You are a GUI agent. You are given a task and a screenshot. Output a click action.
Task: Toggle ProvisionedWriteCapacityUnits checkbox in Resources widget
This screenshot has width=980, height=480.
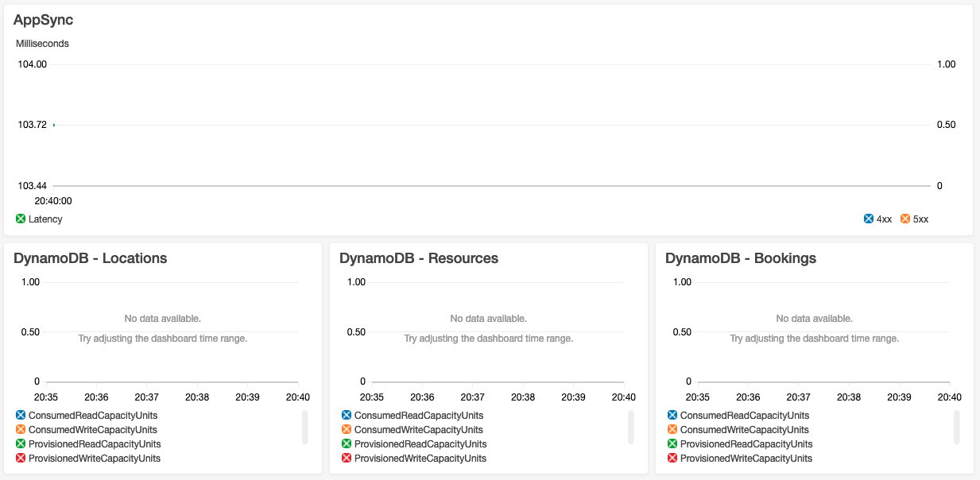(x=347, y=458)
